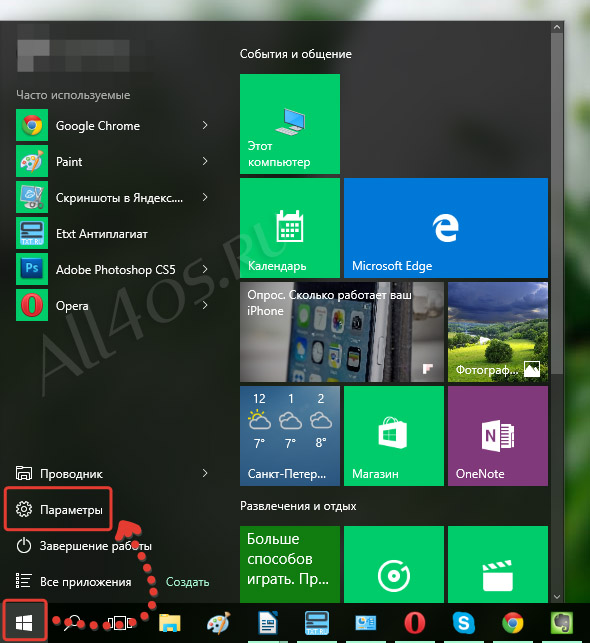
Task: Expand Google Chrome jump list arrow
Action: point(205,125)
